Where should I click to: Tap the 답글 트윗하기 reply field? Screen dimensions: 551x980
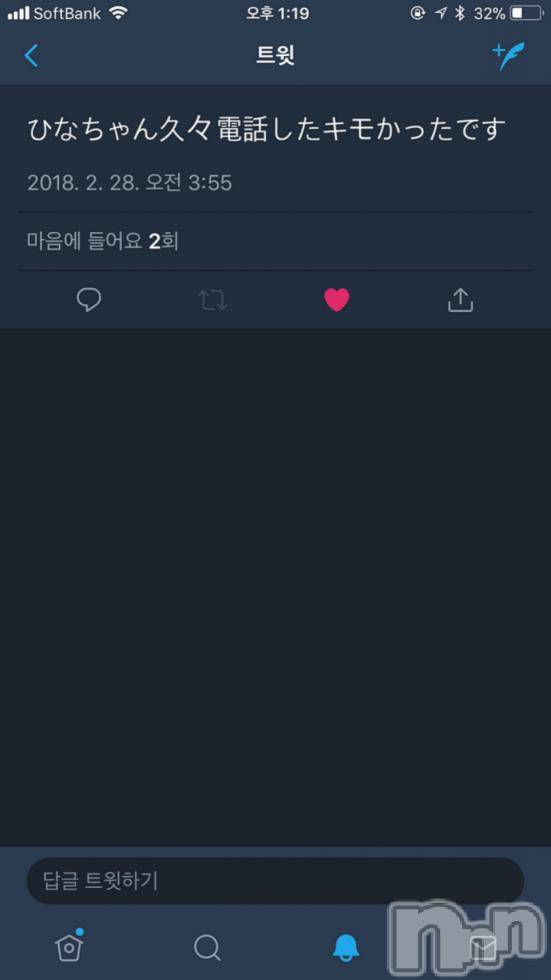click(275, 881)
